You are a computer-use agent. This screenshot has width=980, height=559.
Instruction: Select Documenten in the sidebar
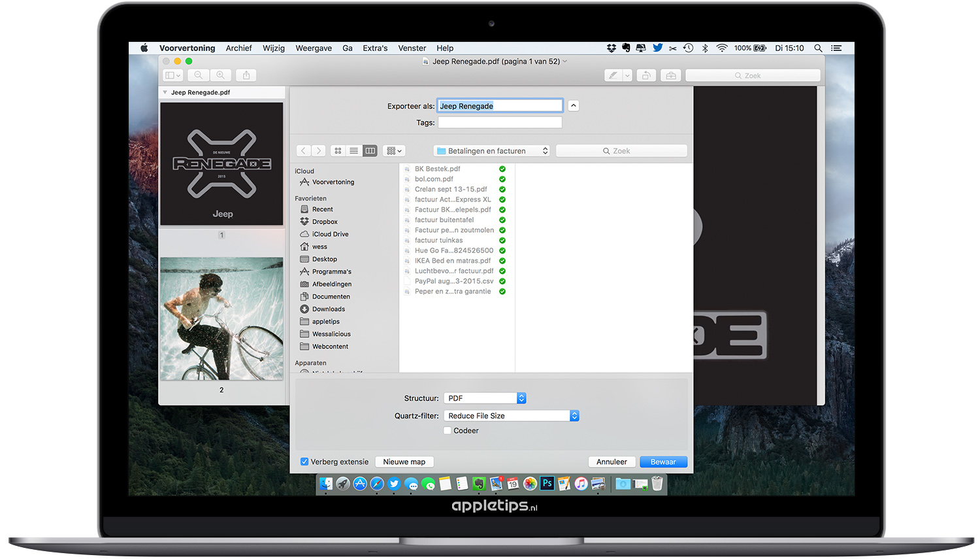(331, 297)
